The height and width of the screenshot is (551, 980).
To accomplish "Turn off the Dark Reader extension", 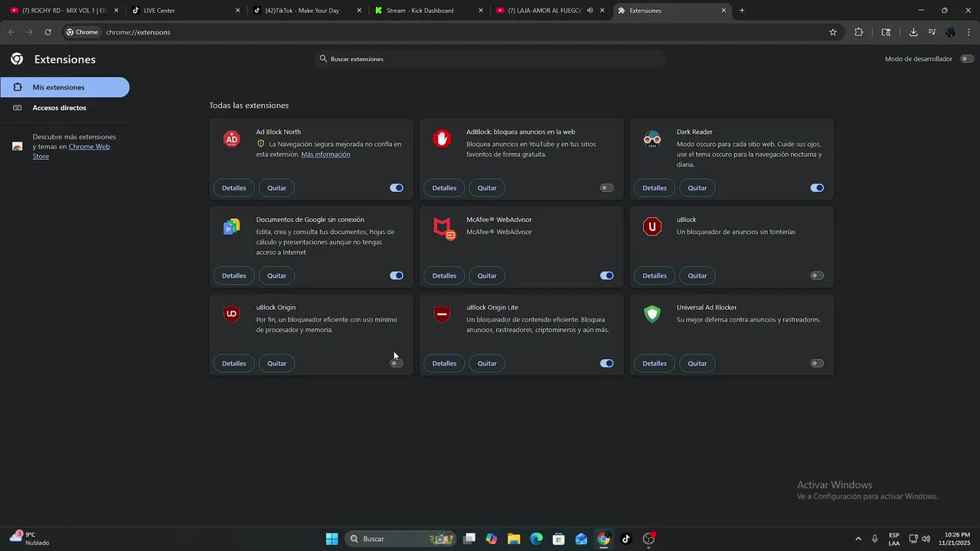I will 817,187.
